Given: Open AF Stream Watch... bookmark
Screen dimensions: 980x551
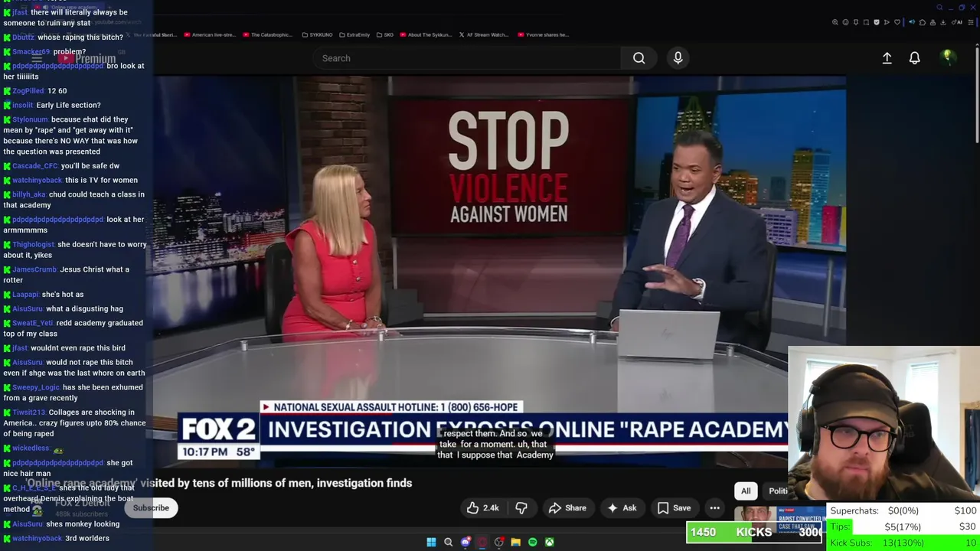Looking at the screenshot, I should click(483, 34).
